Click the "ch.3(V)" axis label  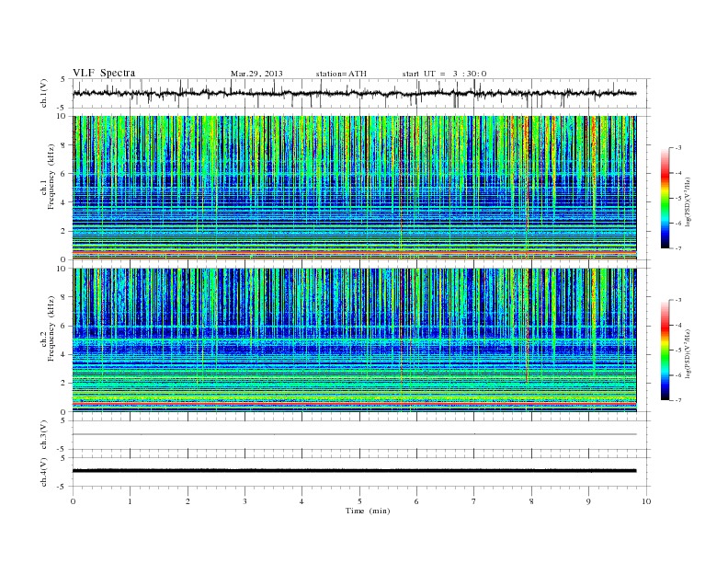[x=44, y=435]
